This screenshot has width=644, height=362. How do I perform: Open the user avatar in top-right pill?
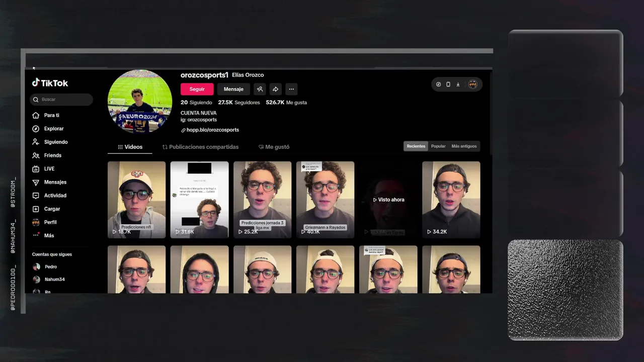[473, 84]
